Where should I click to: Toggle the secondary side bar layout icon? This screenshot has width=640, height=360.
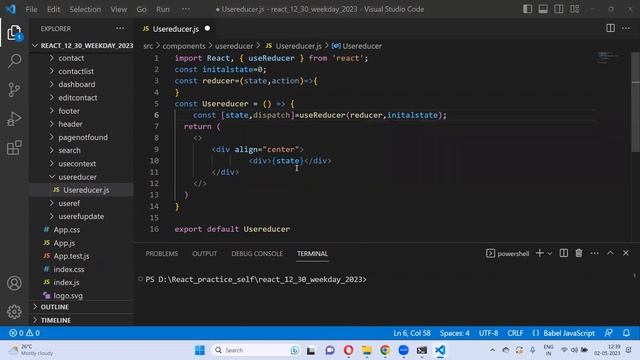point(559,9)
